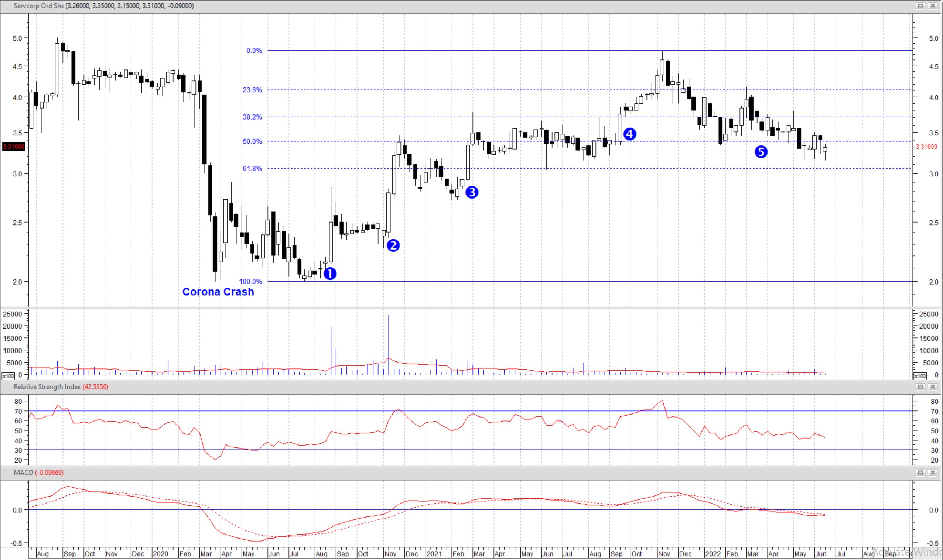Click the restore icon on the Relative Strength Index panel
The height and width of the screenshot is (560, 943).
pyautogui.click(x=920, y=386)
